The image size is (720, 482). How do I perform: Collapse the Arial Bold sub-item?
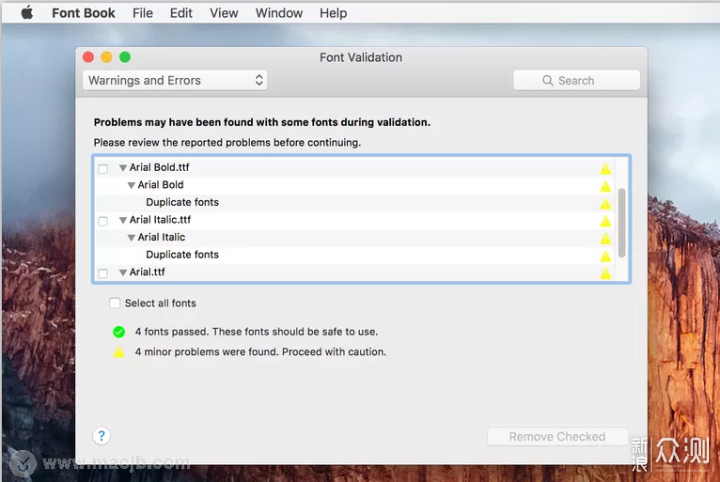coord(131,185)
